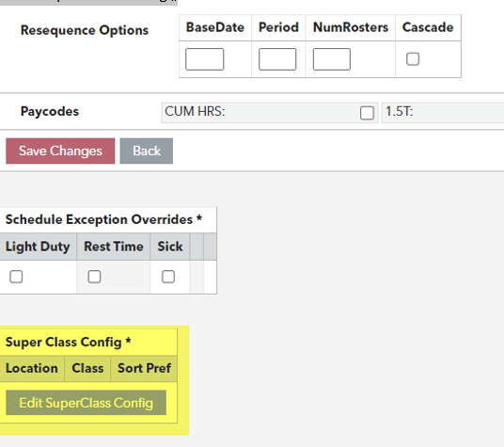Click the Light Duty column header

coord(38,247)
